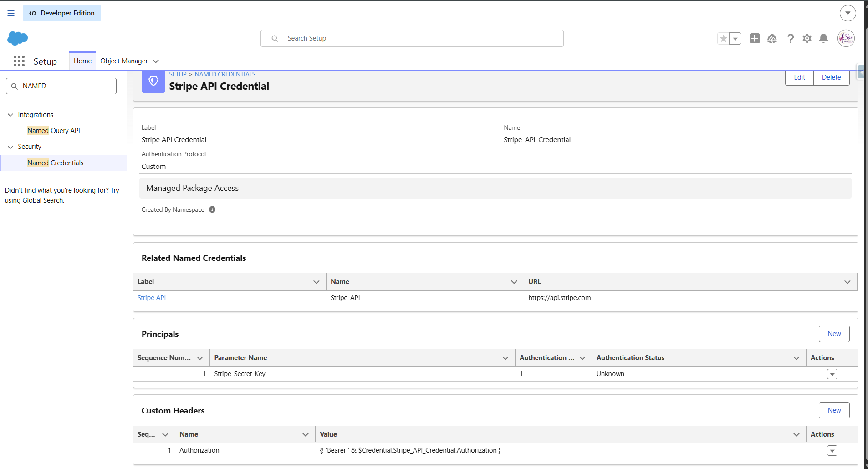Click the Custom authentication protocol value
This screenshot has width=868, height=469.
154,167
